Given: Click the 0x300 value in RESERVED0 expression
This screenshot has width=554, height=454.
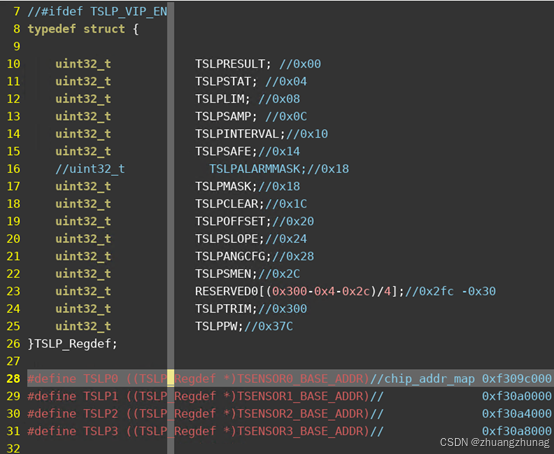Looking at the screenshot, I should 289,291.
